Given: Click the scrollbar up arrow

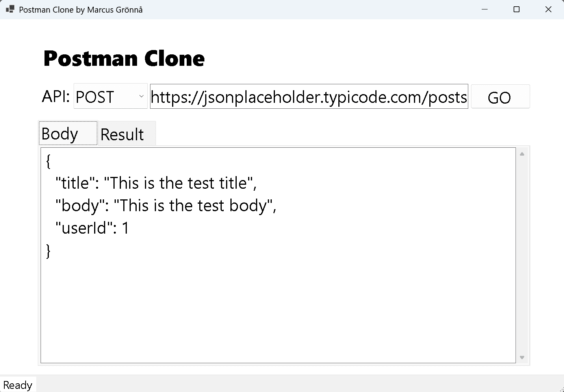Looking at the screenshot, I should coord(522,153).
